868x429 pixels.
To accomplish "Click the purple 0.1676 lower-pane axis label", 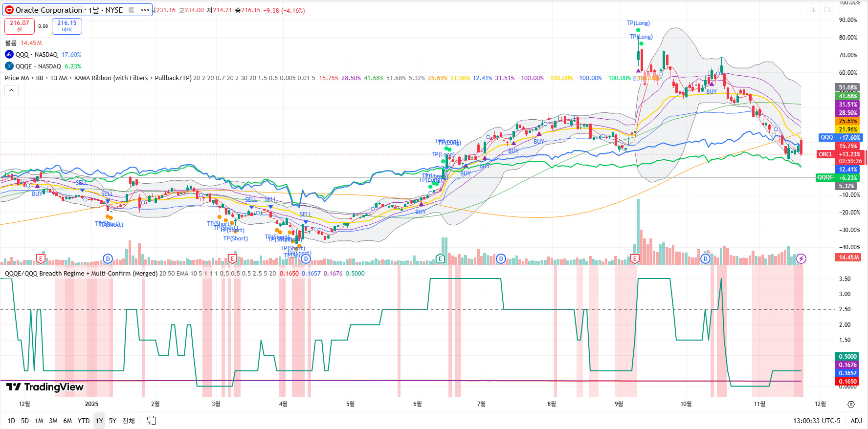I will point(848,365).
